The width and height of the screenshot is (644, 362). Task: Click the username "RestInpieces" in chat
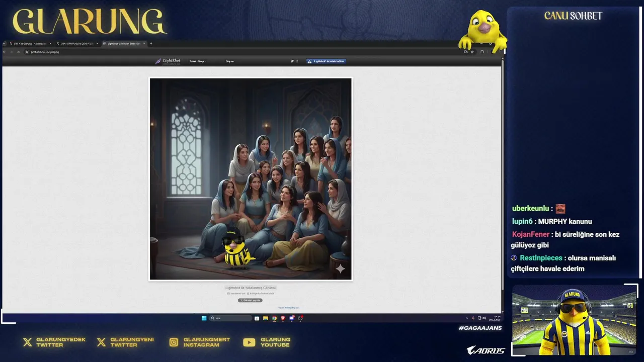click(541, 258)
